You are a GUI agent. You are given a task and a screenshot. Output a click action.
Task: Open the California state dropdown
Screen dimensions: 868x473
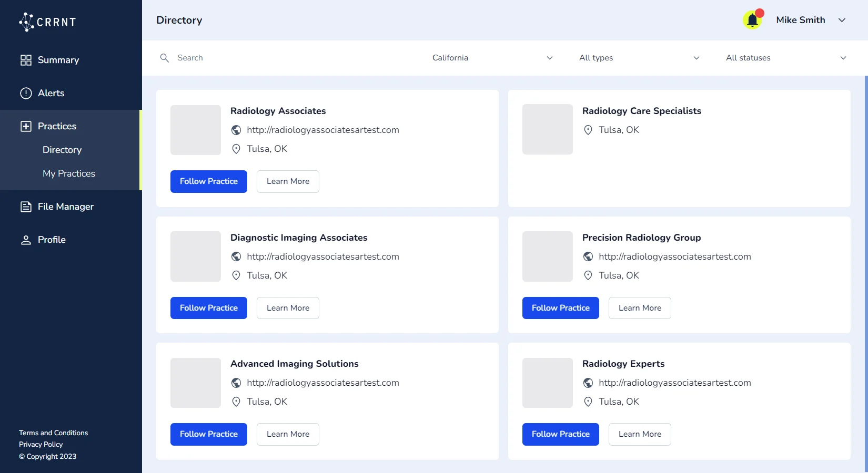pyautogui.click(x=492, y=58)
